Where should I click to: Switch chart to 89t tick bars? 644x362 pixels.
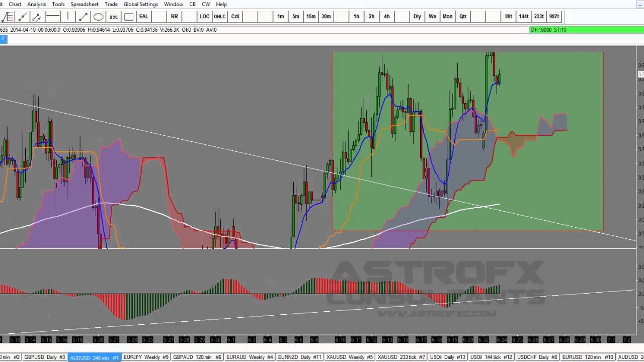pos(509,17)
